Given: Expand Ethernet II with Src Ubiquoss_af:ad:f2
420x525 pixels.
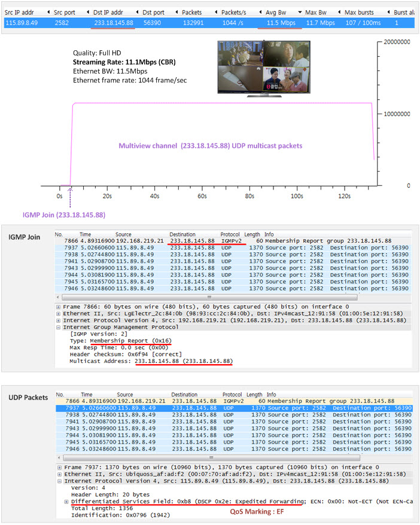Looking at the screenshot, I should coord(59,474).
